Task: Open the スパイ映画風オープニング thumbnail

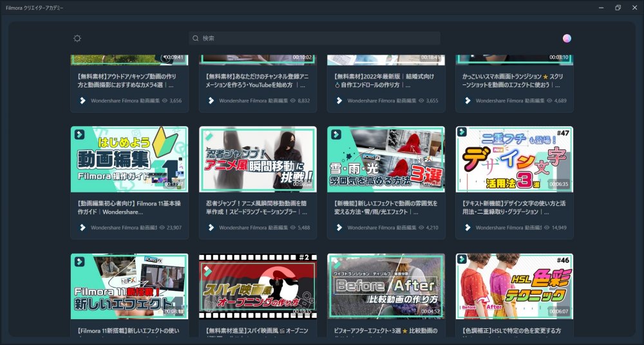Action: click(258, 286)
